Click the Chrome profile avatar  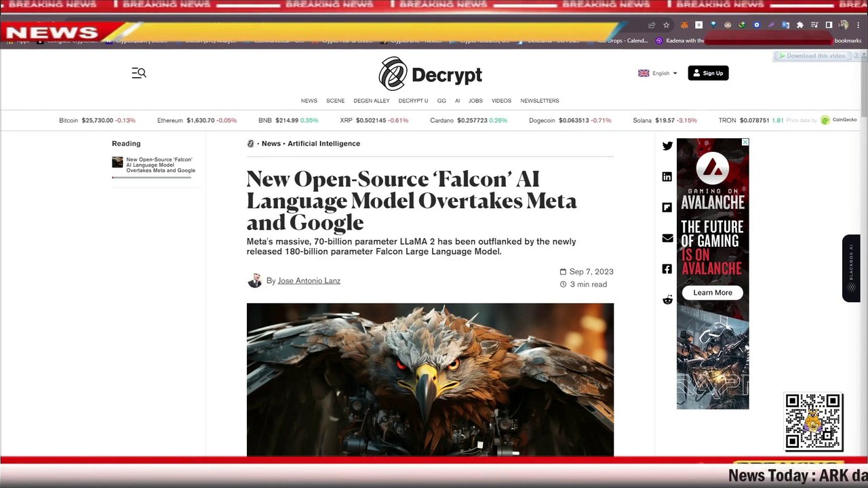tap(844, 25)
